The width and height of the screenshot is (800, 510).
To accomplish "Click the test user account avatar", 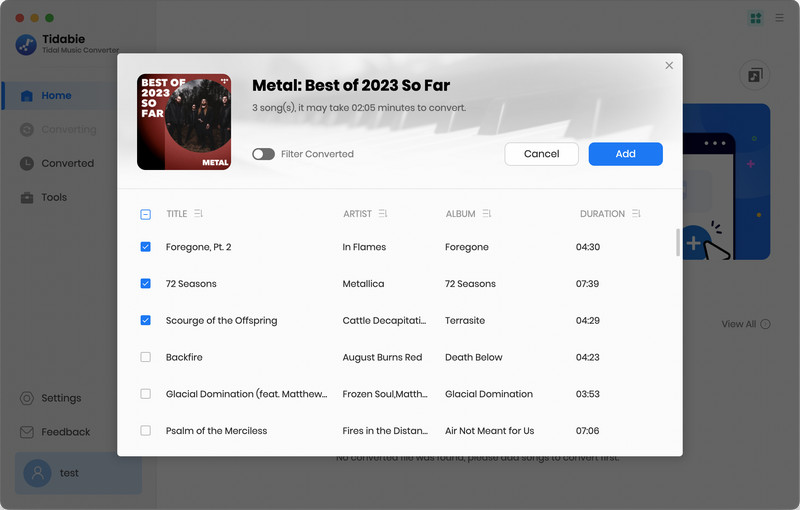I will (37, 473).
